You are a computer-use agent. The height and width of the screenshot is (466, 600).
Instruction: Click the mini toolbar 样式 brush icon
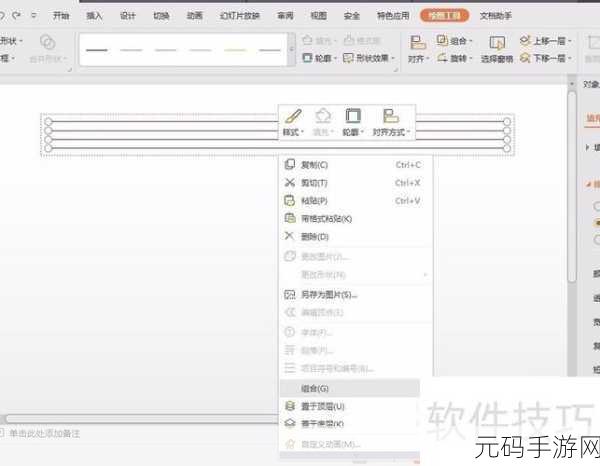click(293, 116)
